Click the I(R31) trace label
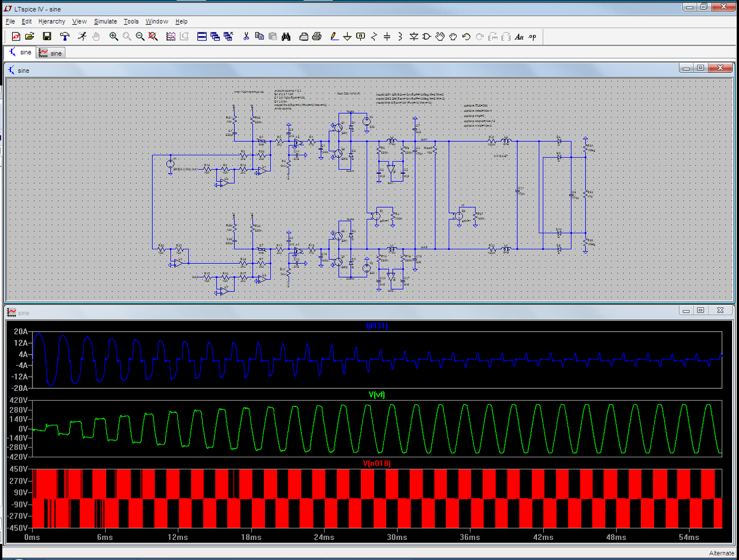Viewport: 739px width, 560px height. pyautogui.click(x=377, y=326)
